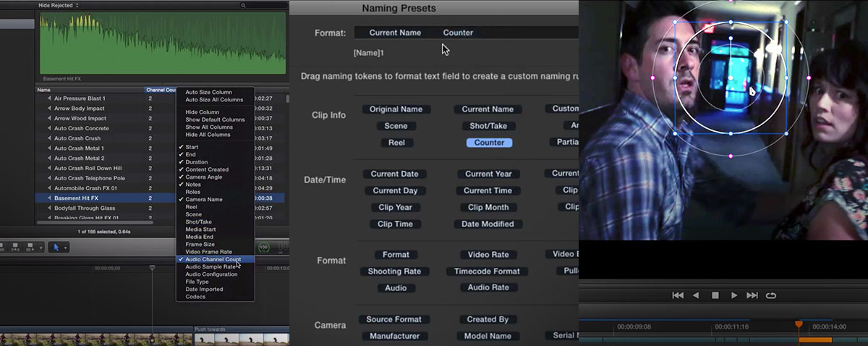Click the Current Date token
Screen dimensions: 868x346
(x=394, y=174)
